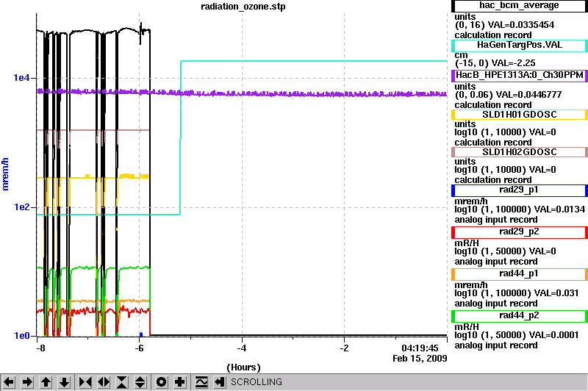Click the (Hours) x-axis label
The width and height of the screenshot is (588, 391).
[x=243, y=367]
